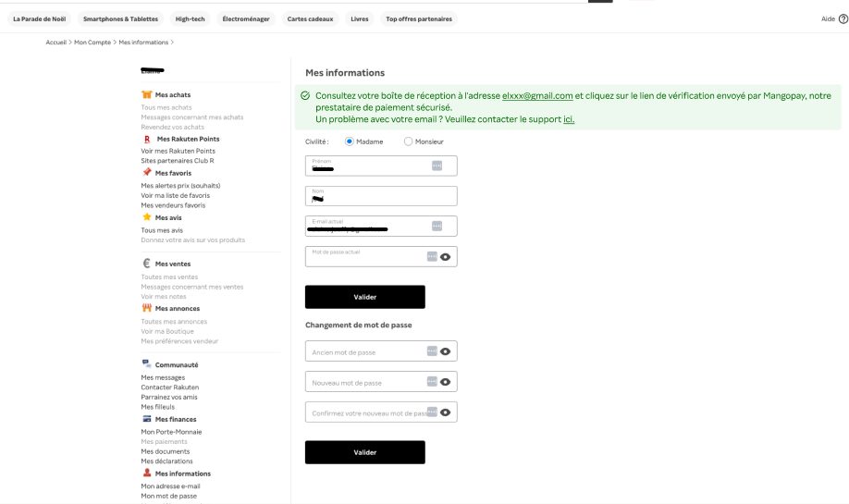Select the Monsieur radio button
Screen dimensions: 849x504
(408, 141)
